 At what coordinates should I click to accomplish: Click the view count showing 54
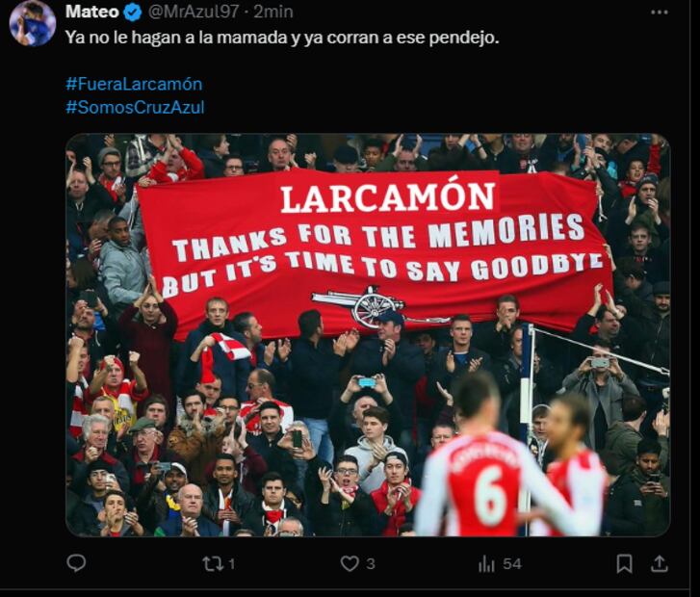(512, 564)
